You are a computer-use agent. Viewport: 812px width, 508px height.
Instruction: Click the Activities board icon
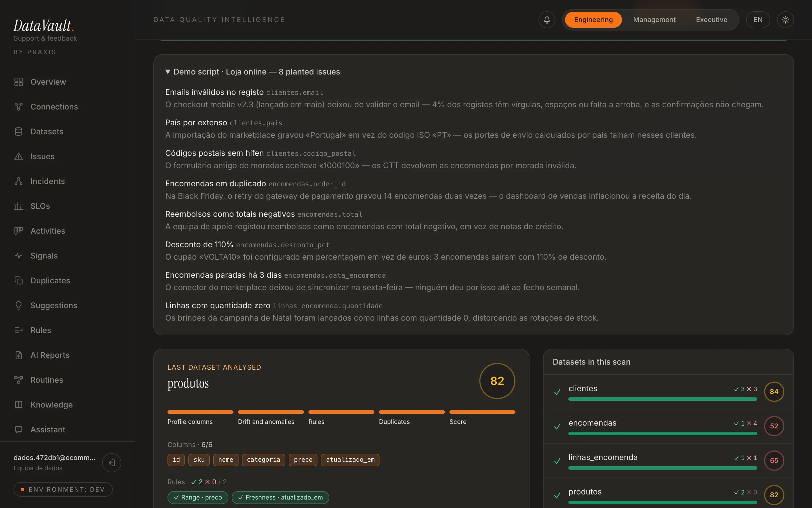tap(18, 231)
